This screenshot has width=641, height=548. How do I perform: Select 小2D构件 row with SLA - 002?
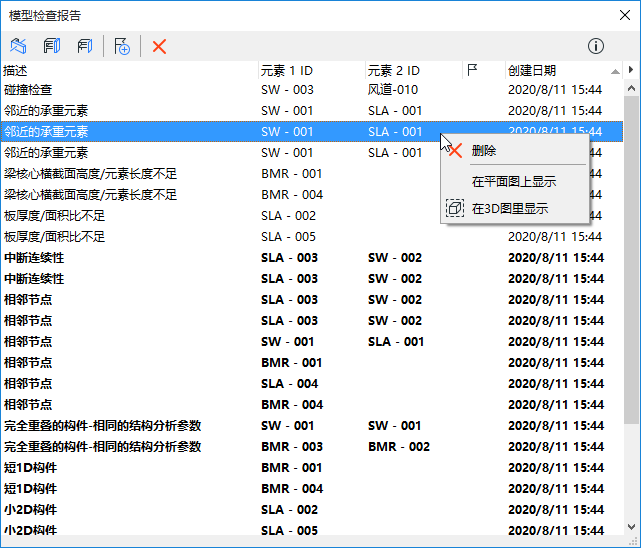click(x=312, y=510)
